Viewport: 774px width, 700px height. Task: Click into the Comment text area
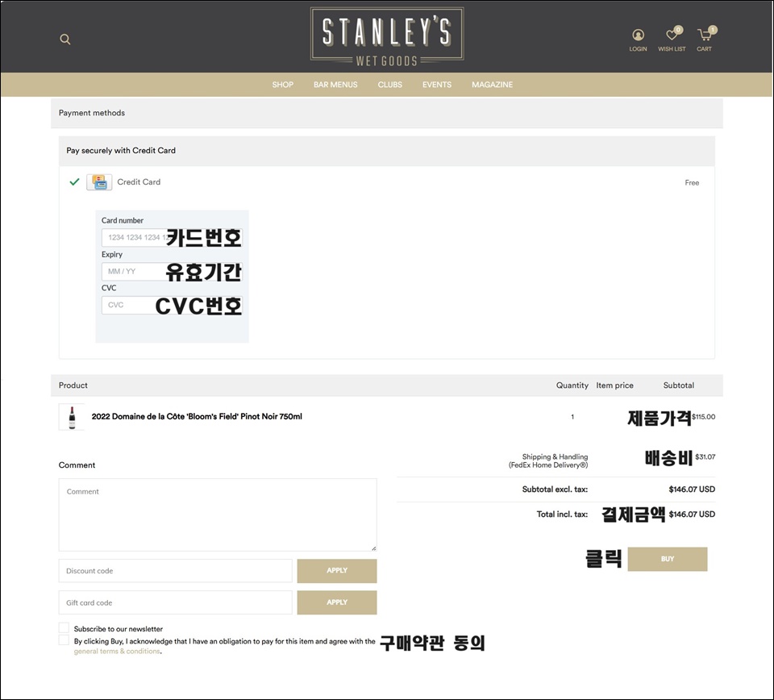tap(218, 515)
